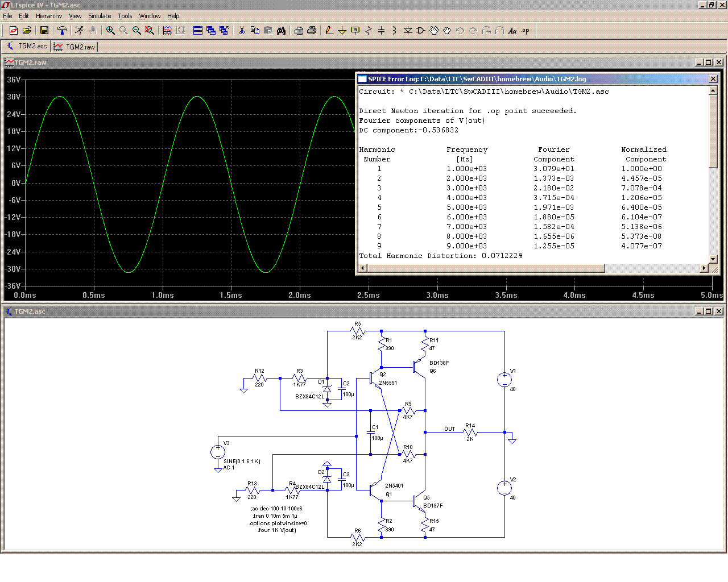Click the OUT net label in schematic
728x582 pixels.
[x=450, y=429]
